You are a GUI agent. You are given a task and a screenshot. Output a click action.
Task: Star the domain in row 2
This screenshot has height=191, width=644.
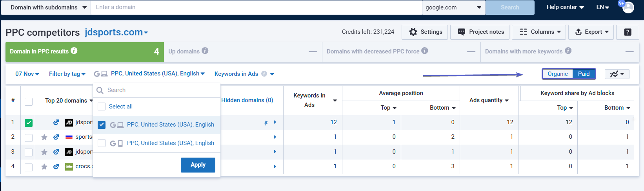point(44,137)
